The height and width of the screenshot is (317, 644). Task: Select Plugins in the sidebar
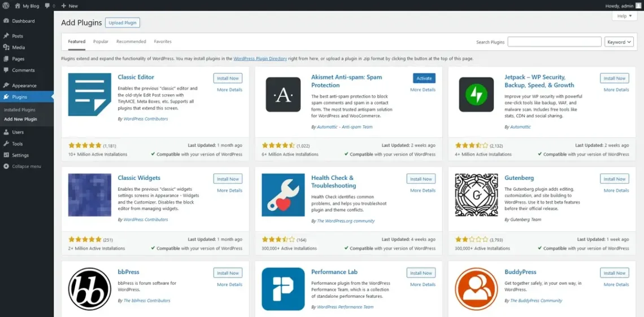coord(27,97)
